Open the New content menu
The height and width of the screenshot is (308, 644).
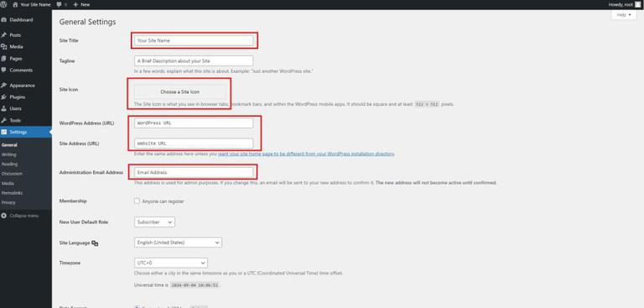(x=81, y=4)
